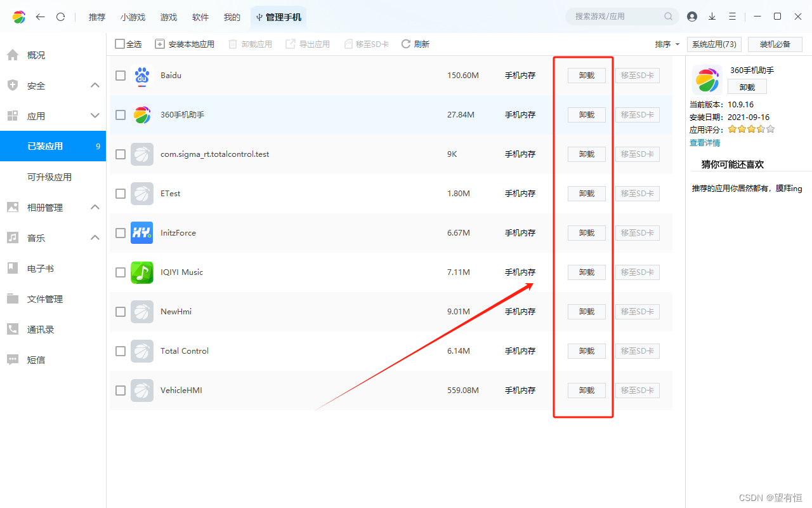Screen dimensions: 812x508
Task: Click the 电子书 bookmark icon
Action: click(x=13, y=268)
